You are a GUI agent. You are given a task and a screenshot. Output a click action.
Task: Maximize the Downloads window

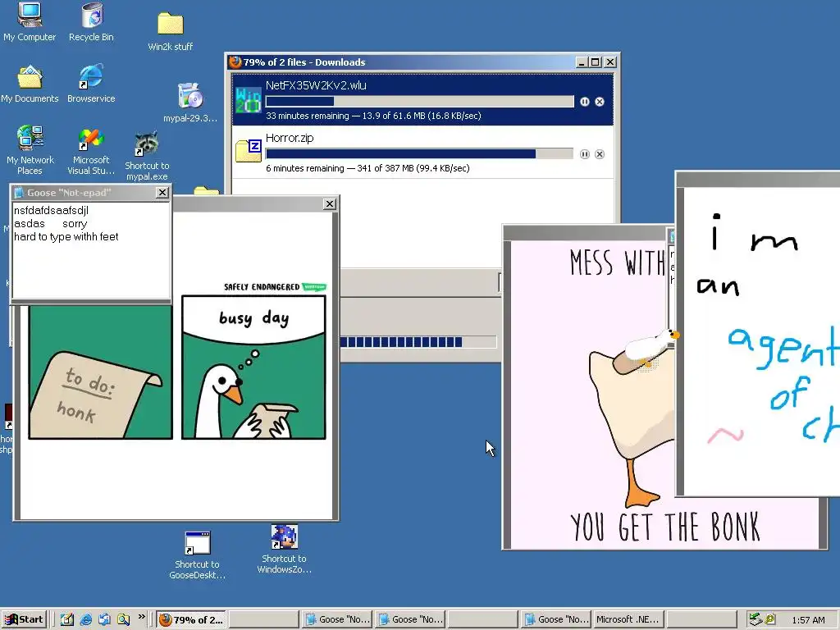[x=596, y=62]
